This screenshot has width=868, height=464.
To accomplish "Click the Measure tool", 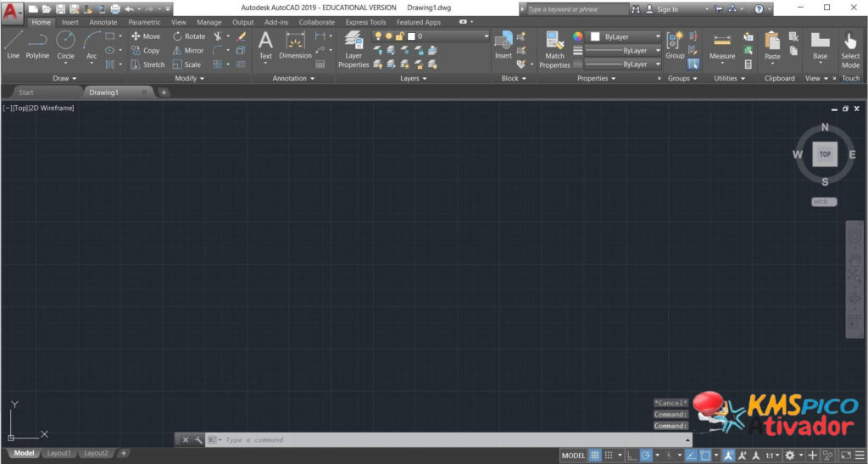I will click(722, 47).
